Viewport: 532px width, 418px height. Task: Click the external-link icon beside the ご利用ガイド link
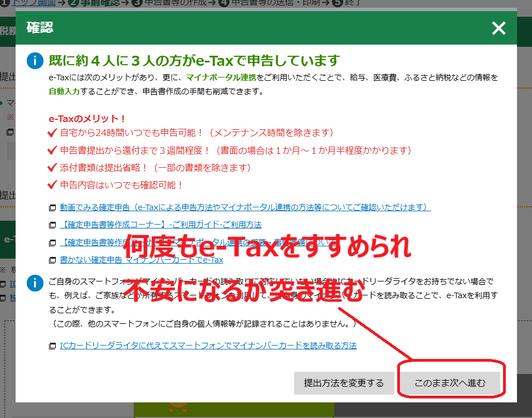(x=52, y=225)
